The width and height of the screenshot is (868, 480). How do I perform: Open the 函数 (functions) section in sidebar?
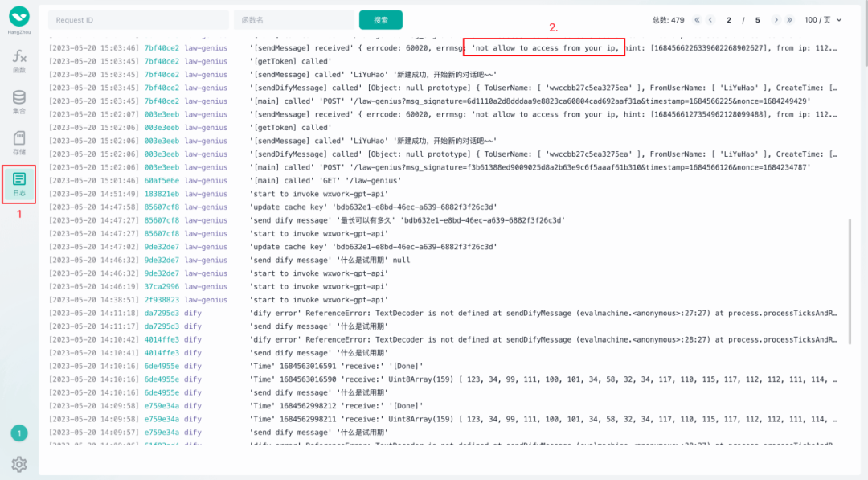[19, 60]
